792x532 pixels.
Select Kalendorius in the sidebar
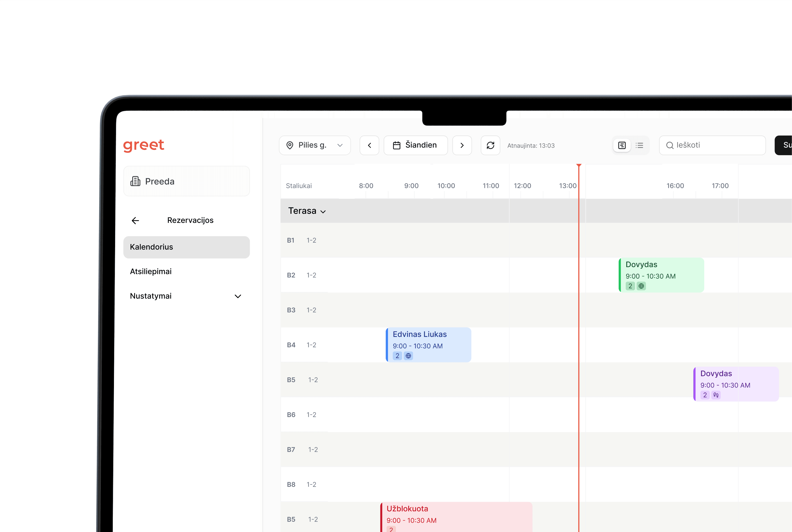click(186, 247)
